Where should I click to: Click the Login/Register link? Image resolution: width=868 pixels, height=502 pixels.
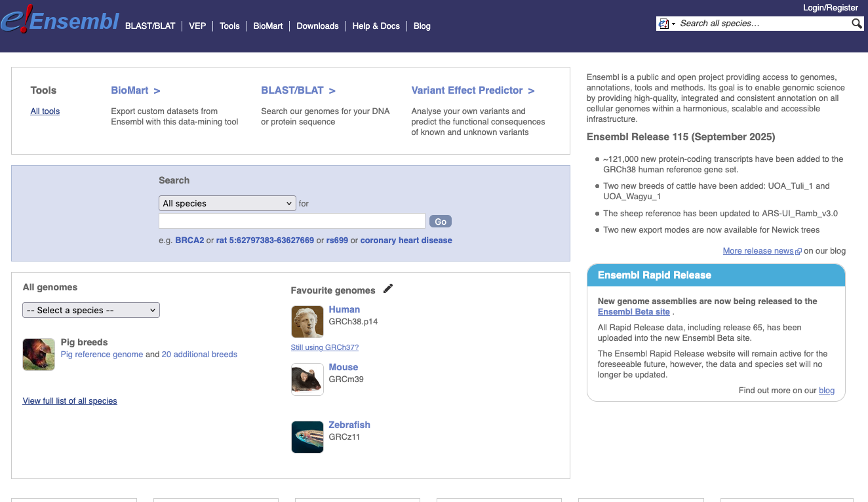tap(830, 8)
